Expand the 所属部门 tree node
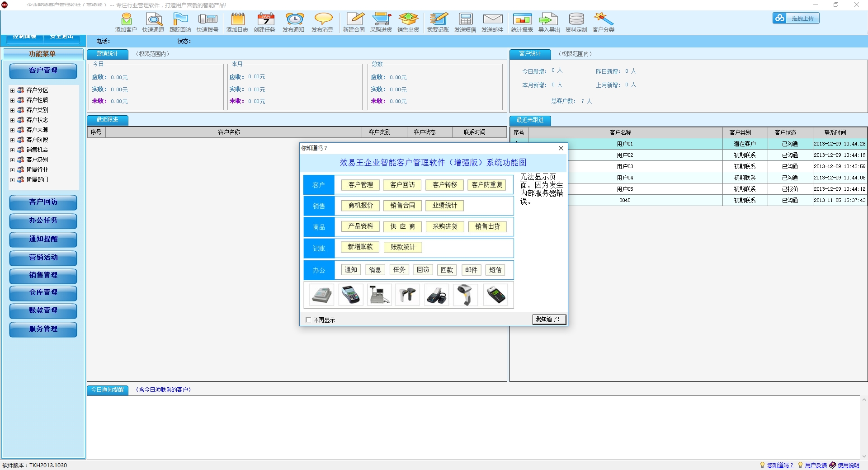 [13, 180]
